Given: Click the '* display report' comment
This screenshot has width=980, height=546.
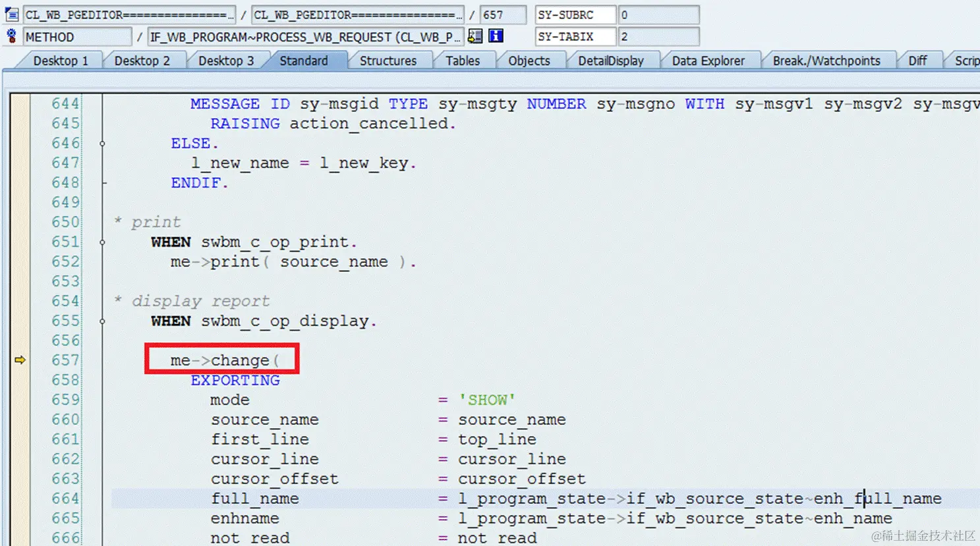Looking at the screenshot, I should tap(192, 301).
